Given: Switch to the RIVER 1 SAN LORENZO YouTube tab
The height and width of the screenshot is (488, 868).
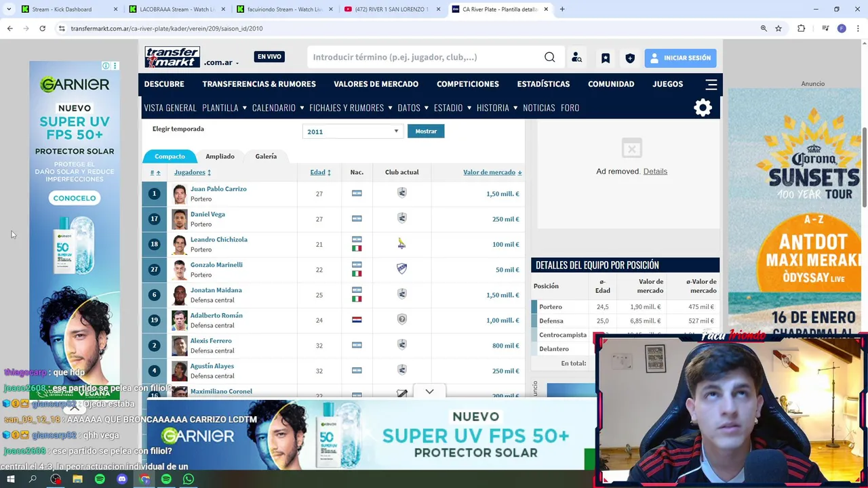Looking at the screenshot, I should (391, 9).
